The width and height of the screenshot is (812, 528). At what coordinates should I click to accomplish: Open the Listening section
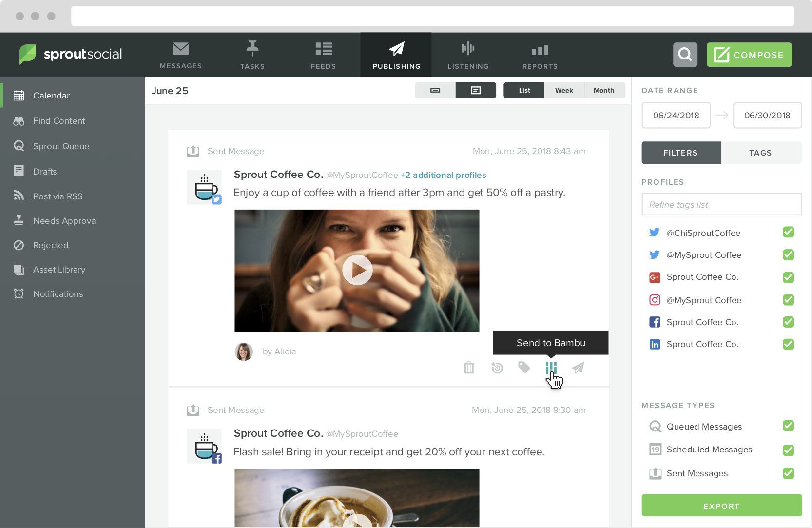[x=468, y=55]
